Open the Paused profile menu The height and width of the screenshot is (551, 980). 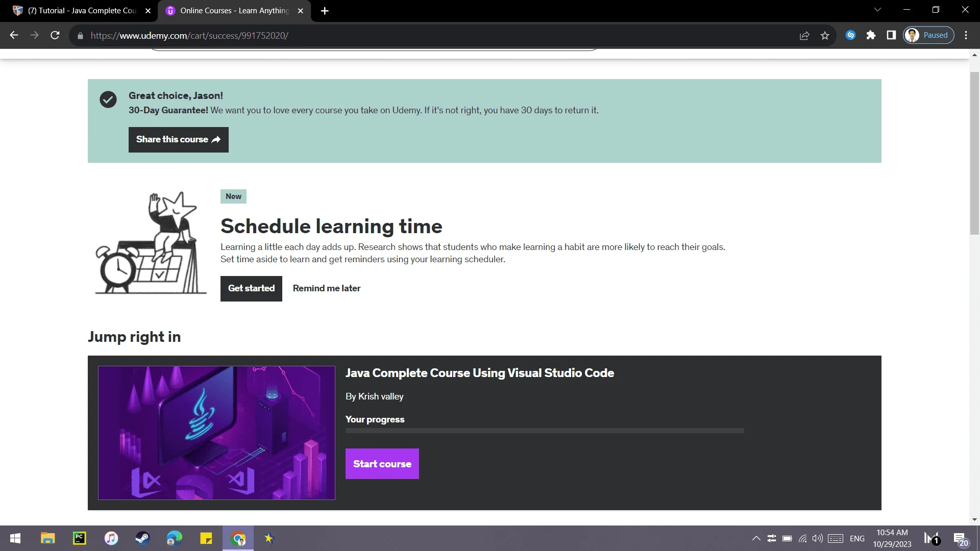point(928,35)
